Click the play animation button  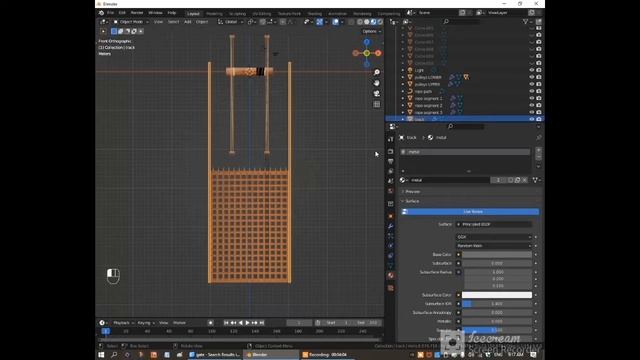[x=247, y=323]
